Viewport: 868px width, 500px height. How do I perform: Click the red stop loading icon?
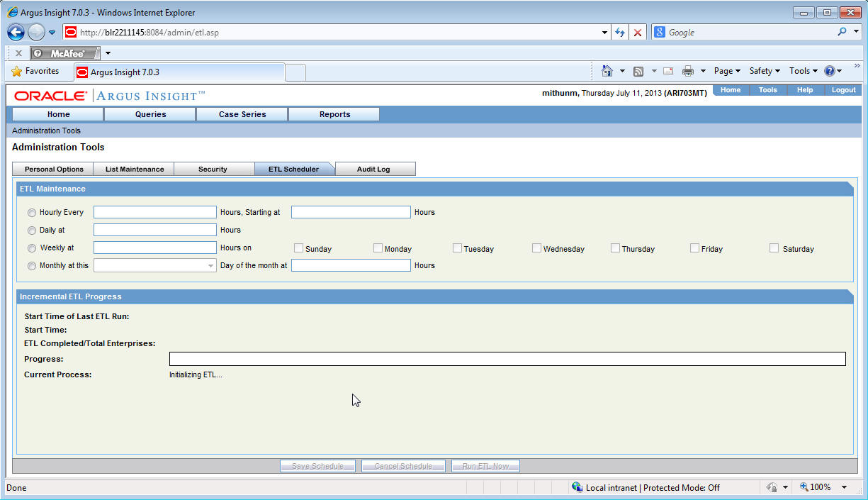(x=638, y=33)
